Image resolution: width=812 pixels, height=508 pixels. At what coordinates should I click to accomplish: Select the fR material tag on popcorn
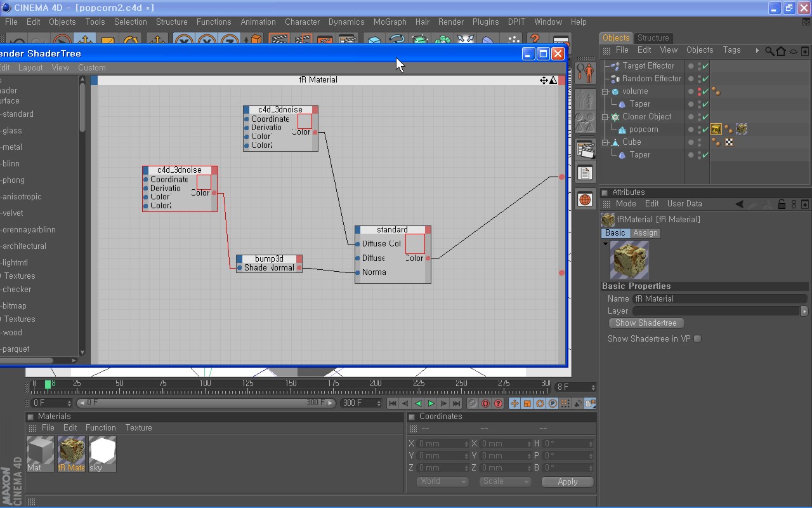716,130
